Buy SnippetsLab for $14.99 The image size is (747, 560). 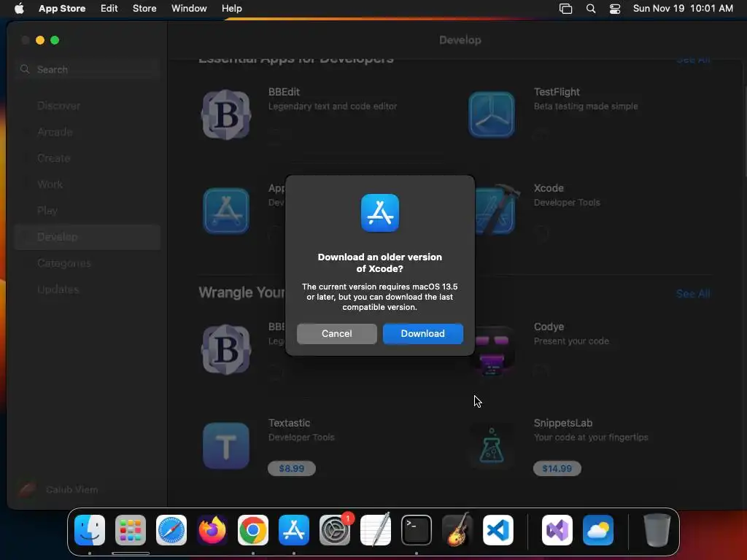pos(557,469)
